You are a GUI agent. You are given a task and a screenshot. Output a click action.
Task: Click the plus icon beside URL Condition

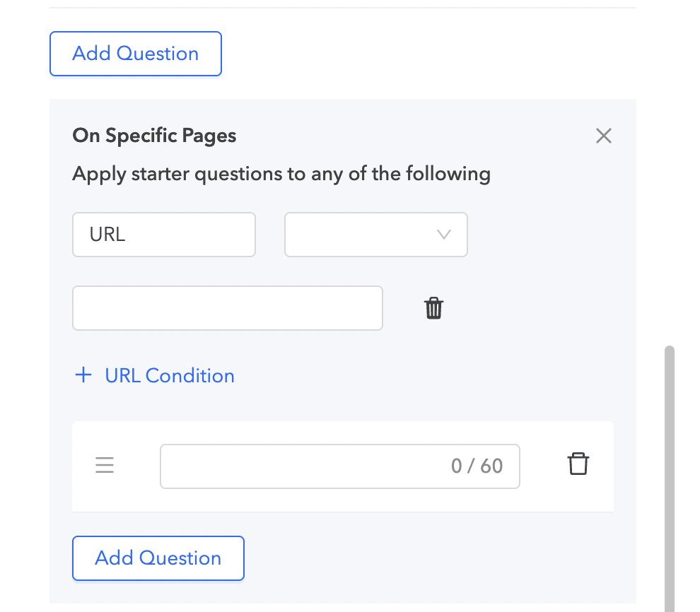point(83,375)
